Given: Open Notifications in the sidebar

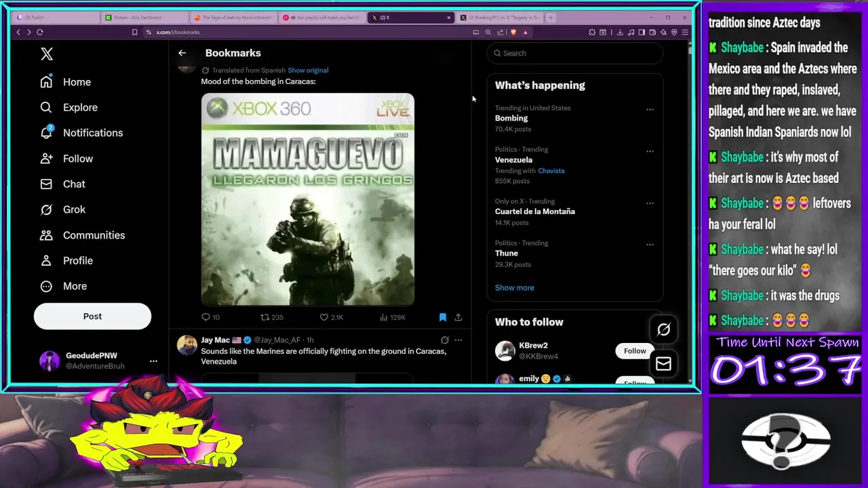Looking at the screenshot, I should [81, 133].
